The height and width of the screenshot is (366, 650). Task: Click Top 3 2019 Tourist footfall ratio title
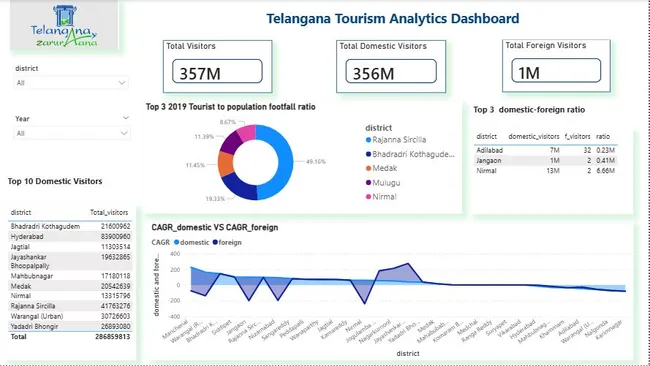click(230, 107)
